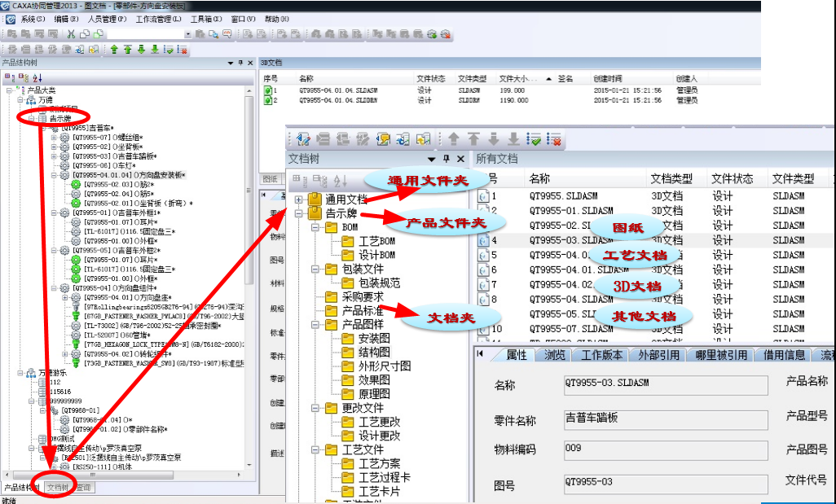Collapse the 工艺文件 folder node
836x504 pixels.
coord(315,449)
